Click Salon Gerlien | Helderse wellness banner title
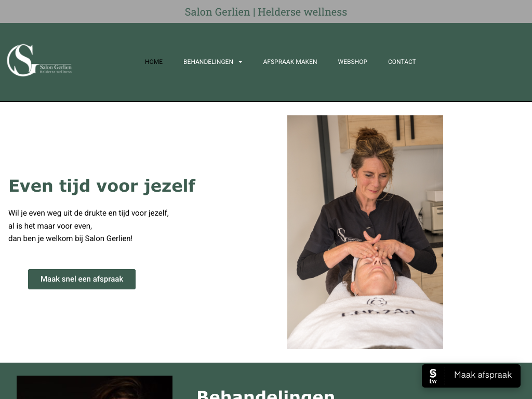532x399 pixels. [265, 11]
